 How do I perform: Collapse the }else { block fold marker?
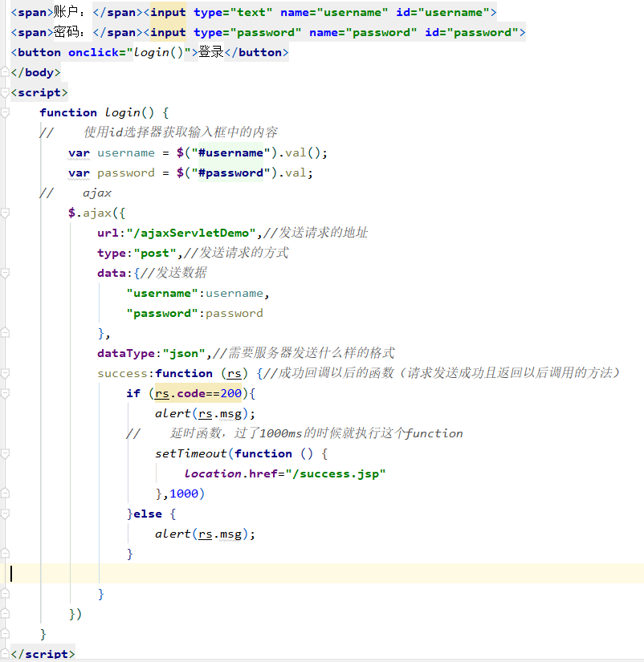(5, 514)
